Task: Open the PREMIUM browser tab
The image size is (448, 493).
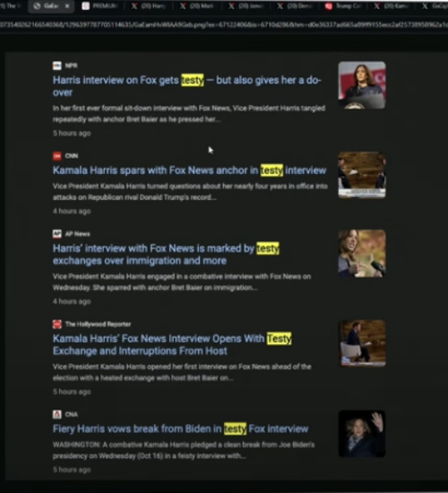Action: coord(100,6)
